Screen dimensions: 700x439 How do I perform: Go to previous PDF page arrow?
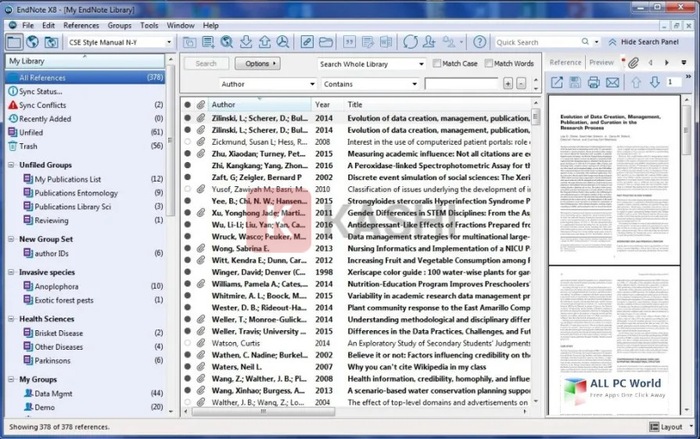[636, 82]
